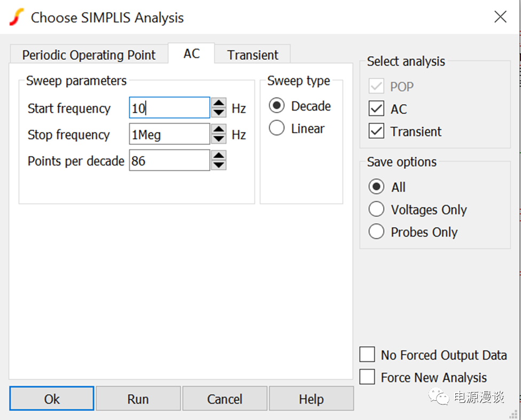
Task: Click the SIMPLIS logo in title bar
Action: tap(17, 17)
